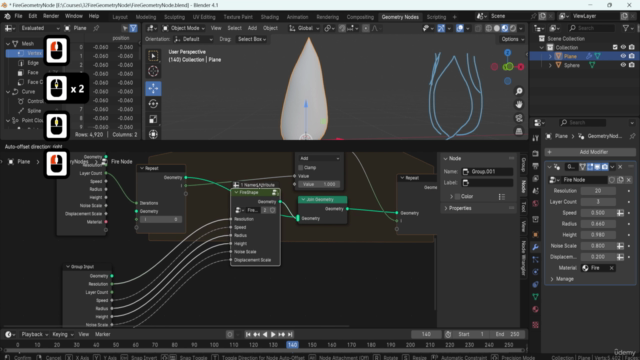Activate the Rotate tool in viewport toolbar
Screen dimensions: 640x360
pyautogui.click(x=153, y=104)
